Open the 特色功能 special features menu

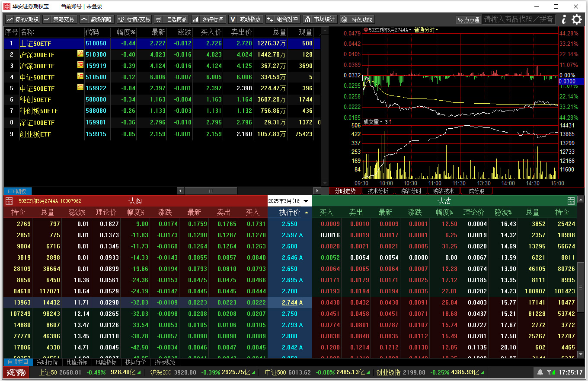357,19
